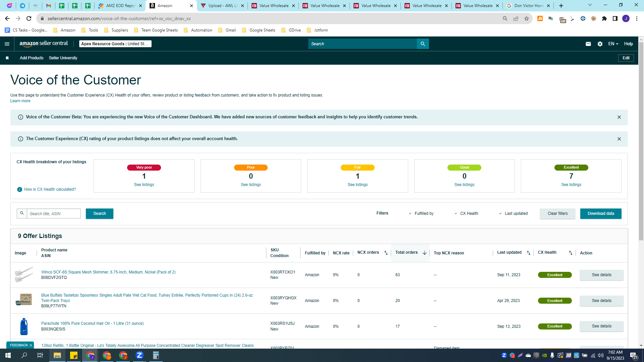Switch to the Upload - AWL tab
This screenshot has height=362, width=644.
222,6
